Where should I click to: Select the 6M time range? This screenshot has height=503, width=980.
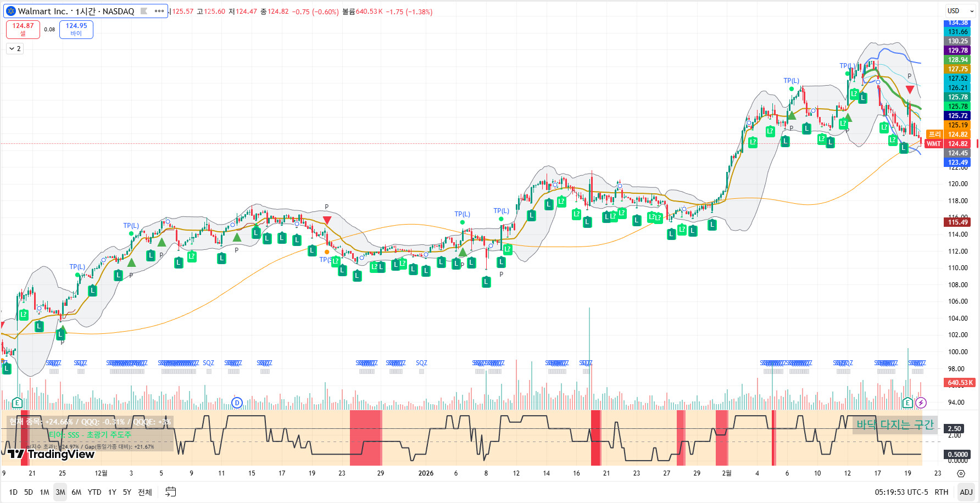click(76, 492)
